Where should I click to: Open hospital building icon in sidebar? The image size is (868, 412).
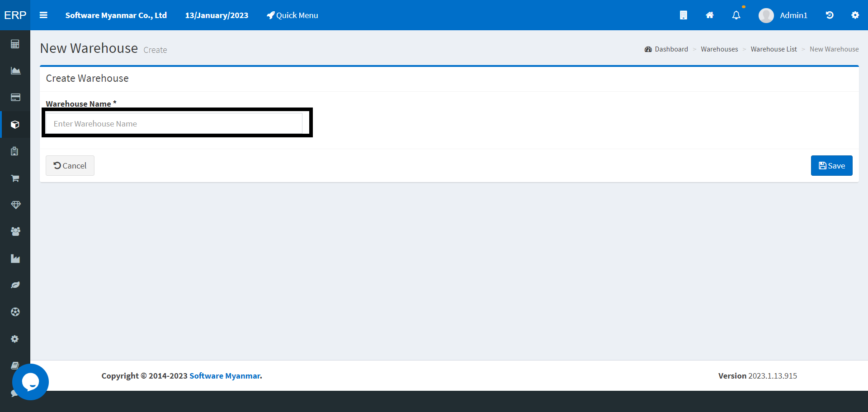15,151
